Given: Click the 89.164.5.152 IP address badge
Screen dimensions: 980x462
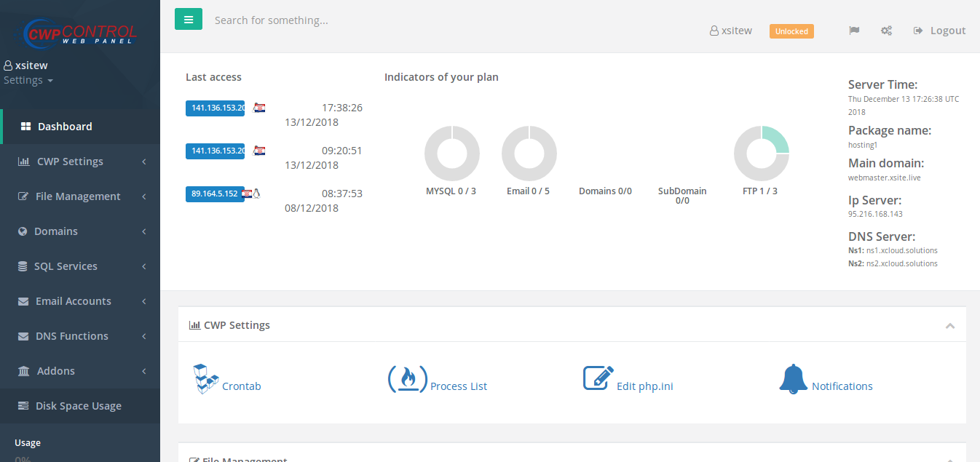Looking at the screenshot, I should click(x=215, y=194).
